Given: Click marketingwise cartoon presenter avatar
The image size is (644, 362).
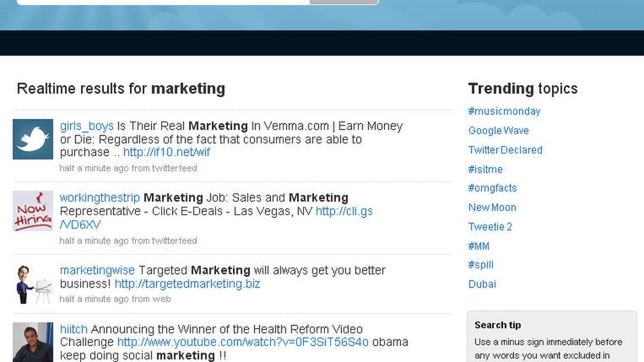Looking at the screenshot, I should pos(33,284).
